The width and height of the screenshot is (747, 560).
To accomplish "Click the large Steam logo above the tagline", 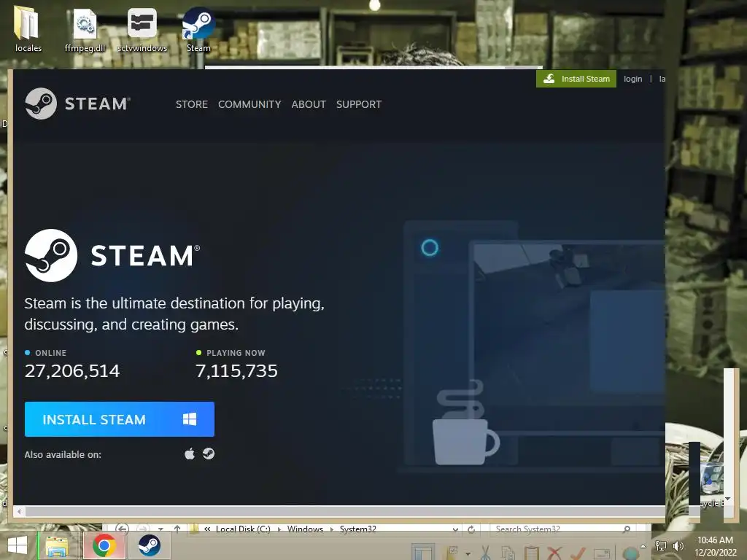I will tap(112, 256).
